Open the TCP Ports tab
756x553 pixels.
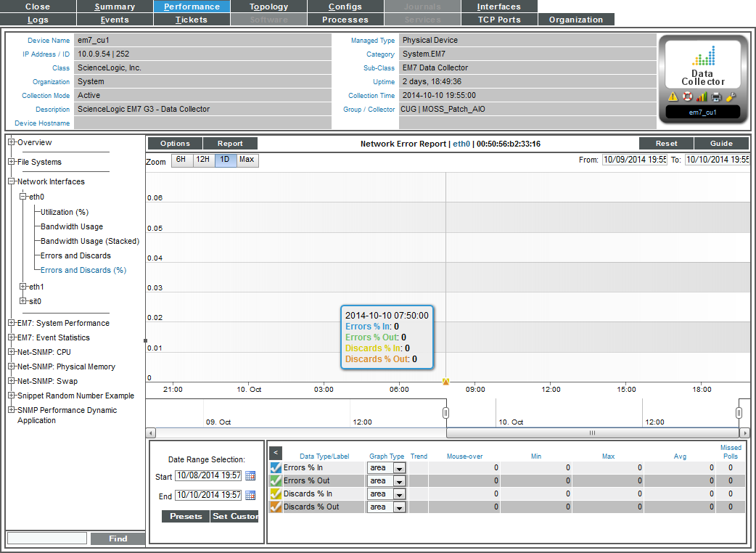[x=499, y=20]
